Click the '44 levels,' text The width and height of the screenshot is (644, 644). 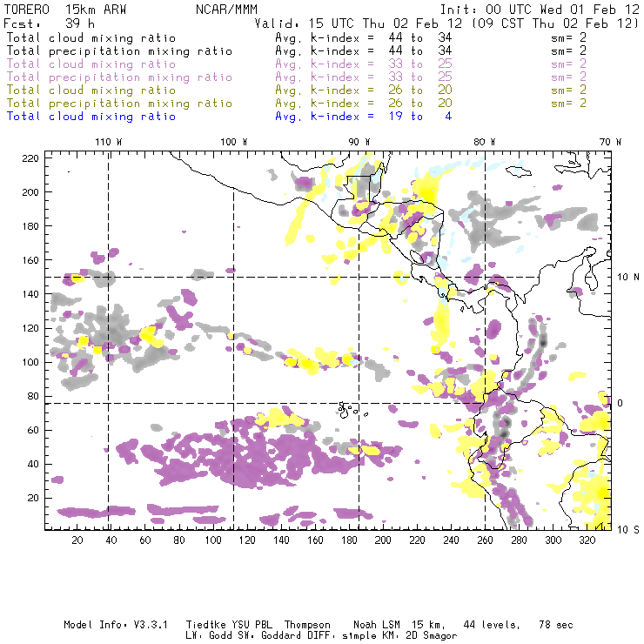(492, 625)
